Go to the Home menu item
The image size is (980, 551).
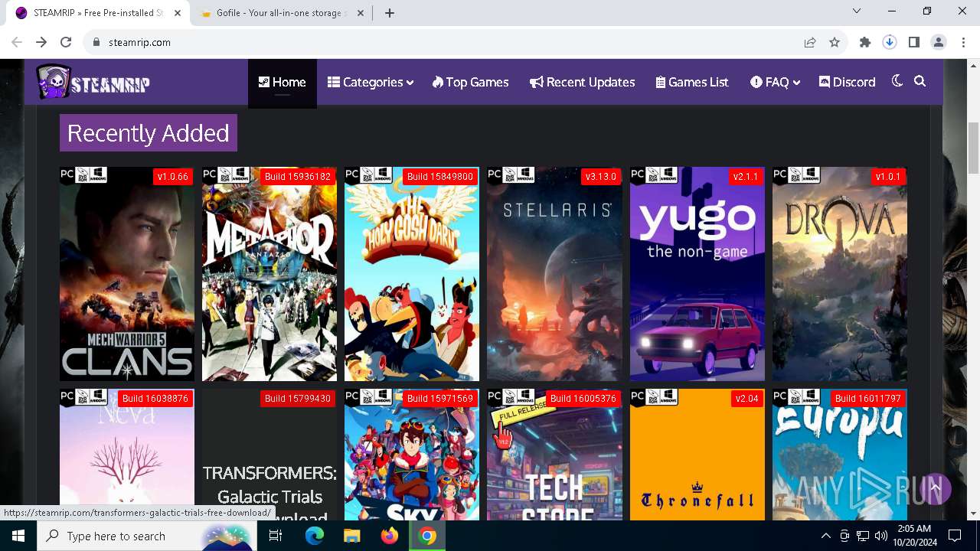282,82
